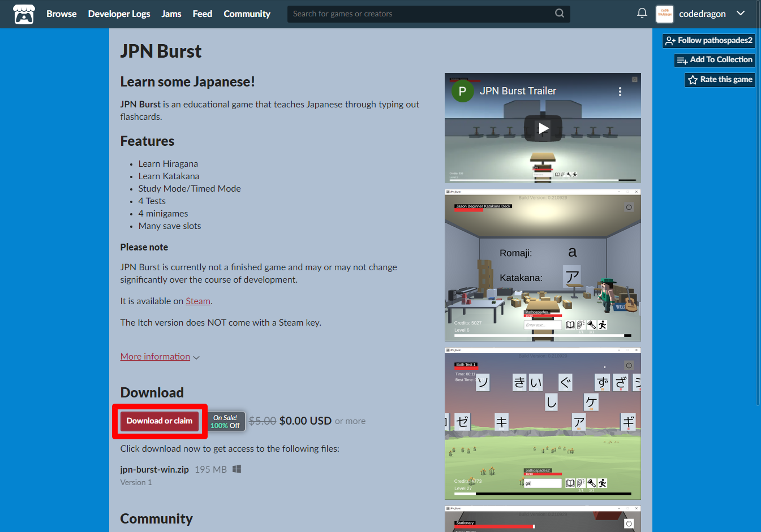Open the JPN Burst Trailer title link

[x=518, y=91]
